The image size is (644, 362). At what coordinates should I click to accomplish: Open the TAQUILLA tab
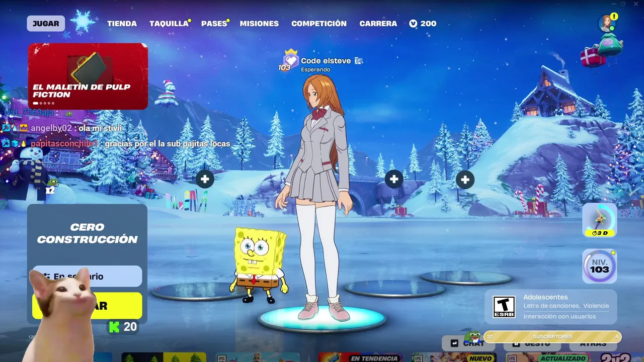(x=169, y=24)
